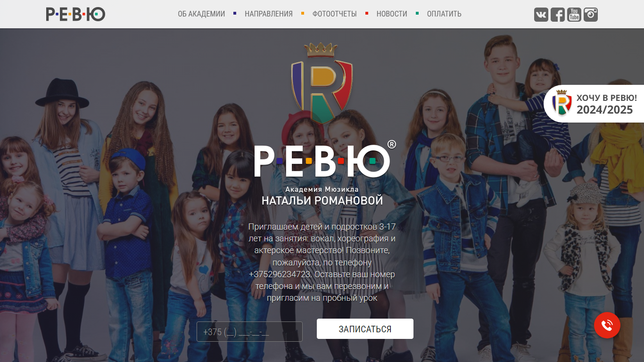Click the blue square after Об академии

coord(235,13)
